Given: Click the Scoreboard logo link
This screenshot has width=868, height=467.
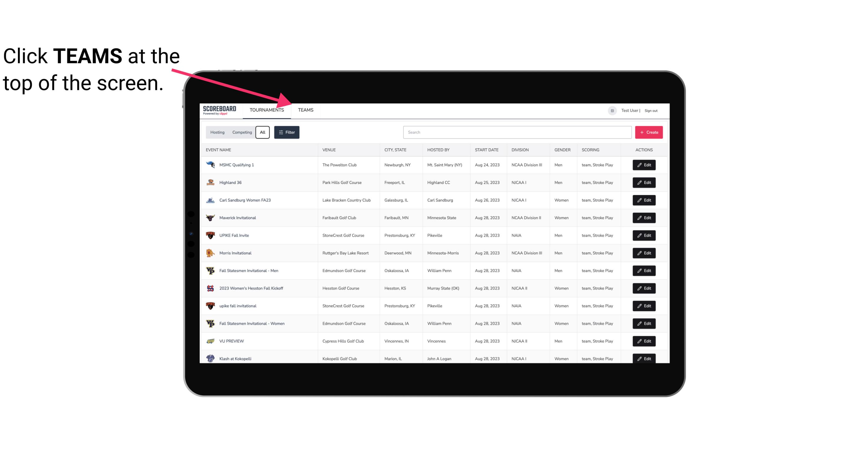Looking at the screenshot, I should [x=218, y=110].
